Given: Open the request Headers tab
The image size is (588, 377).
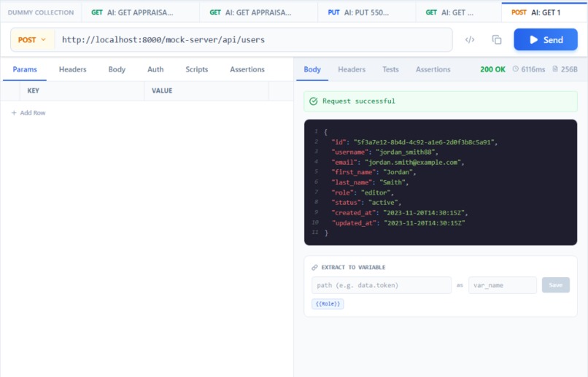Looking at the screenshot, I should pyautogui.click(x=72, y=69).
